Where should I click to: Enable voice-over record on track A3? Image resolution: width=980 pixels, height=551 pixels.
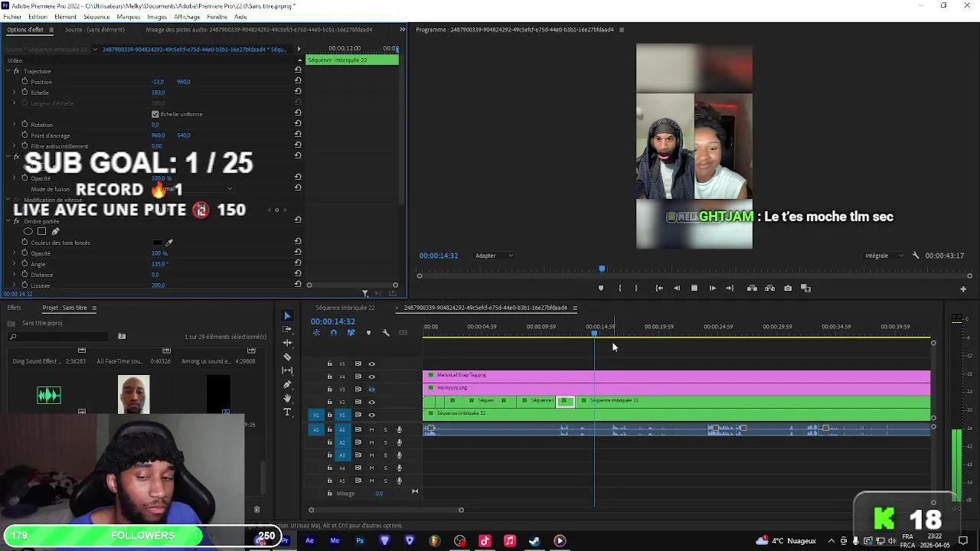click(399, 455)
